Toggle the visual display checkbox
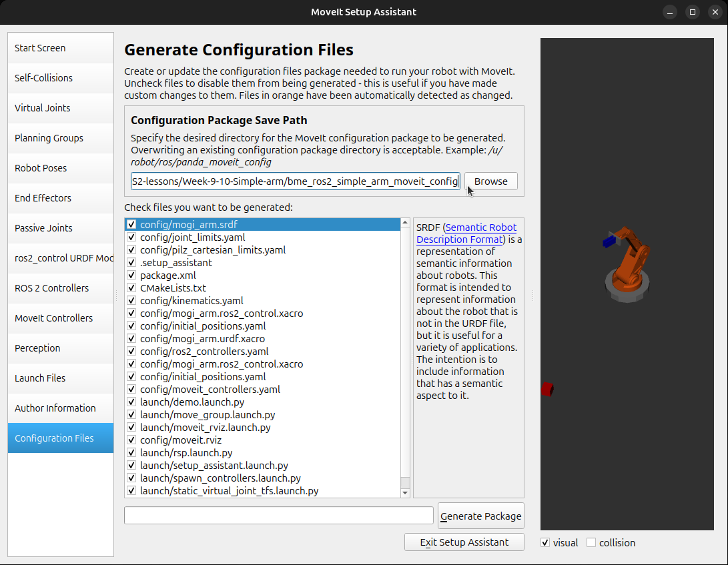 coord(546,543)
